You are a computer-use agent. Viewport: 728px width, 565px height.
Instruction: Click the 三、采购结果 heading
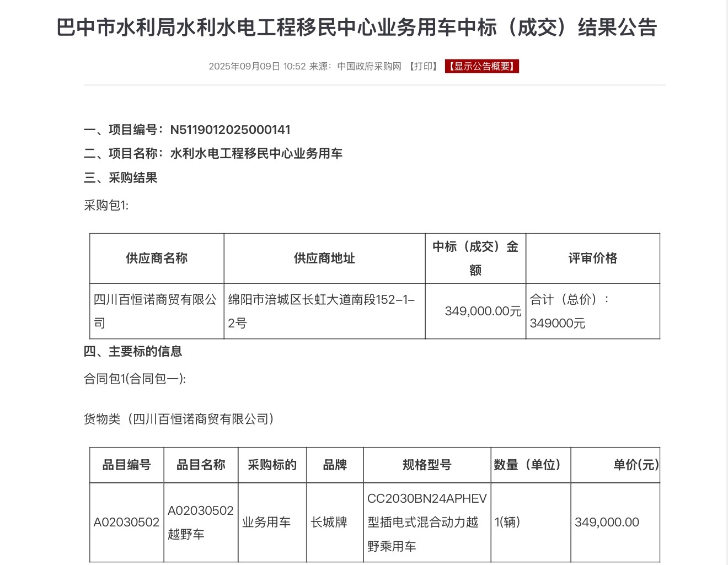tap(121, 177)
